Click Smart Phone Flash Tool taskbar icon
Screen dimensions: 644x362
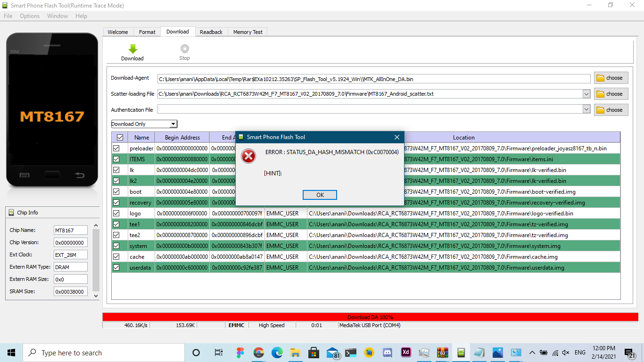[x=461, y=353]
